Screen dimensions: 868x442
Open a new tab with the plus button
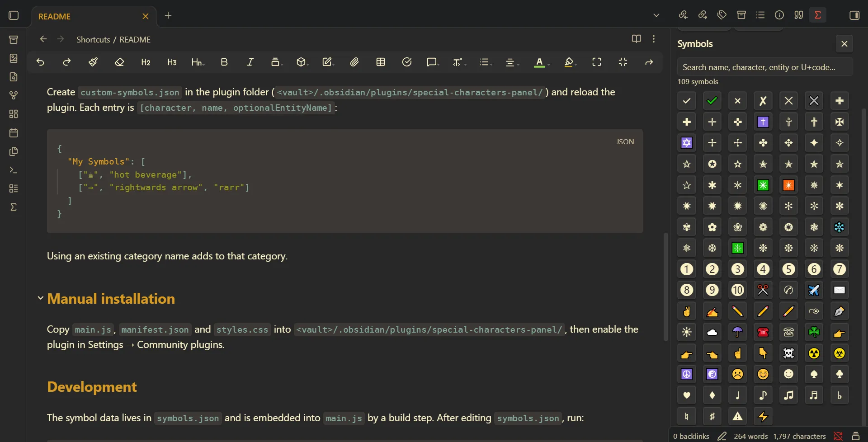[168, 16]
